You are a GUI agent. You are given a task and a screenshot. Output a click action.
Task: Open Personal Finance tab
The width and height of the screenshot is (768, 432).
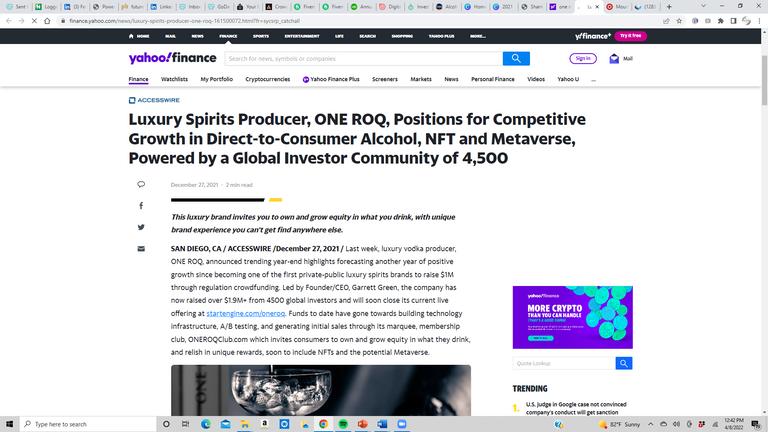[493, 79]
